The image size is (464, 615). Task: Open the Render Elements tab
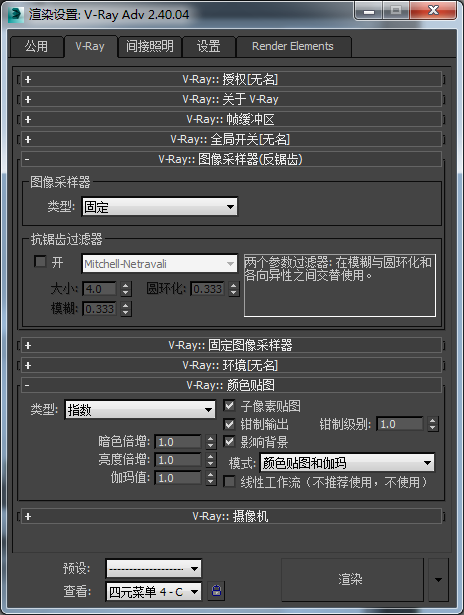pos(293,47)
